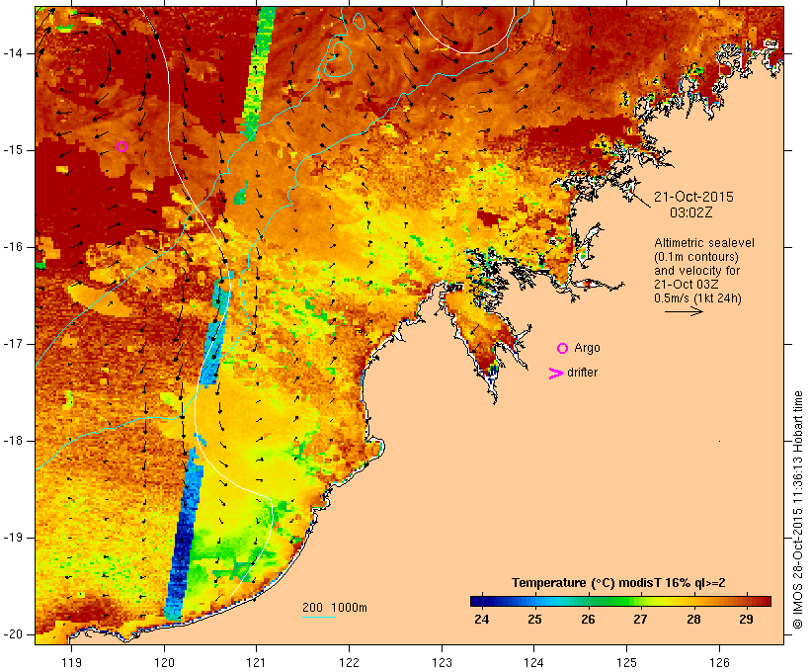Click longitude axis label 123

(x=442, y=662)
